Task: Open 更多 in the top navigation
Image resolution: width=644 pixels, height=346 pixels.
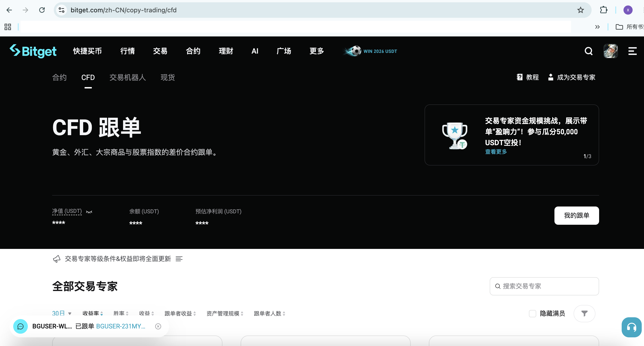Action: tap(317, 51)
